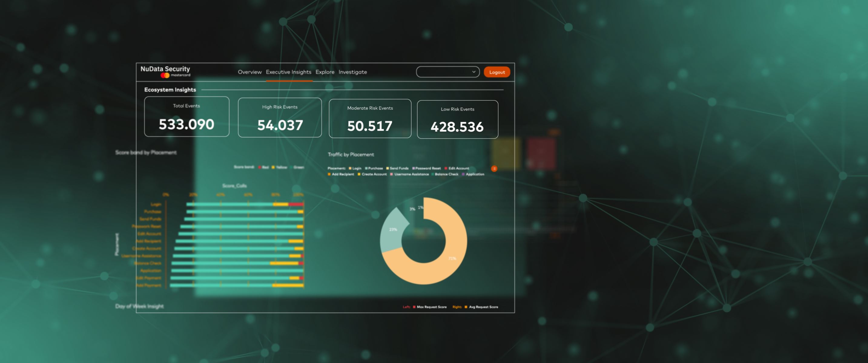Open the Explore navigation tab

click(325, 72)
